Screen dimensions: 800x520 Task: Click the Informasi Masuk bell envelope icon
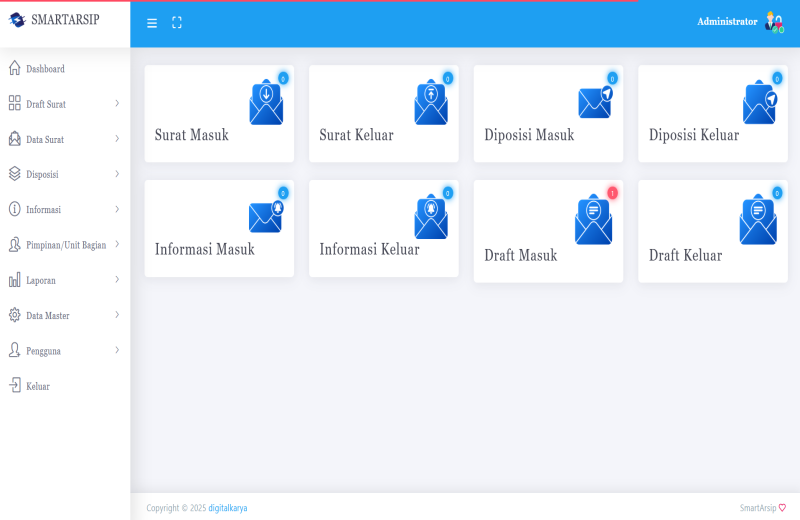265,216
